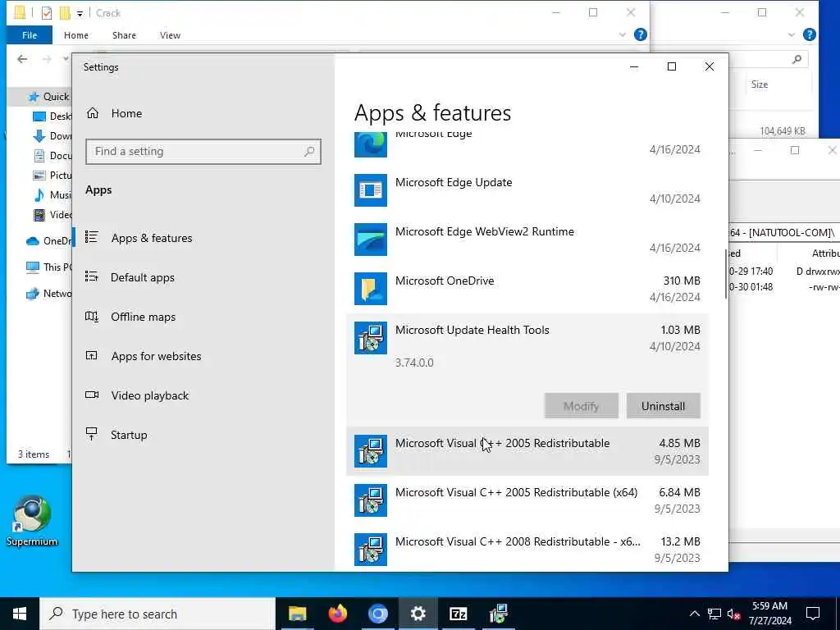Click the clock and date in taskbar

[769, 614]
